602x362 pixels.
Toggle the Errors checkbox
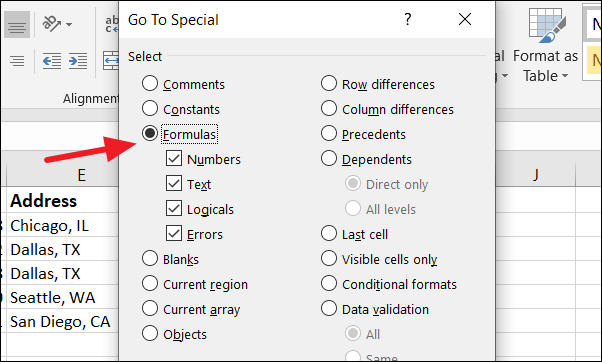[x=174, y=233]
